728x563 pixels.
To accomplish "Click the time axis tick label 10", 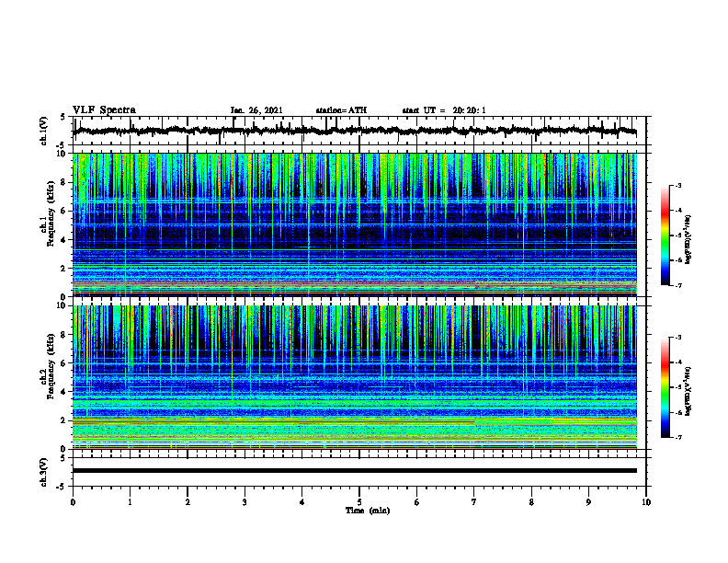I will 646,502.
